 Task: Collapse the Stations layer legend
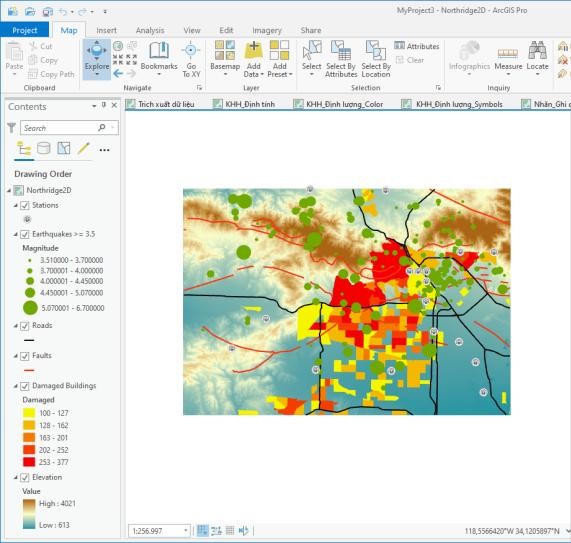pos(16,205)
